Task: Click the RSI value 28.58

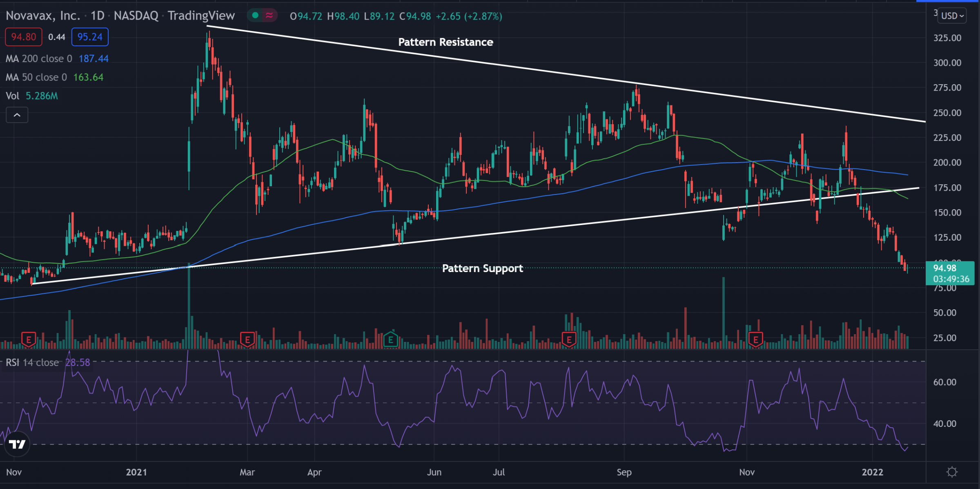Action: 78,363
